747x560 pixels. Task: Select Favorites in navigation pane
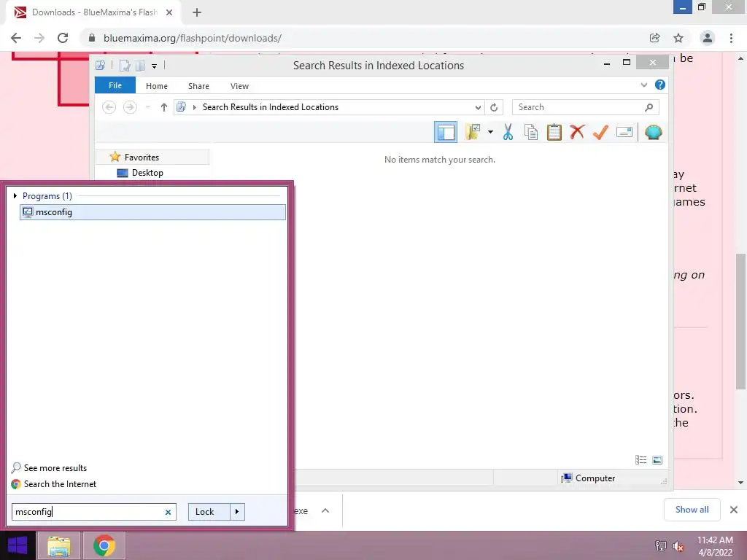(152, 157)
